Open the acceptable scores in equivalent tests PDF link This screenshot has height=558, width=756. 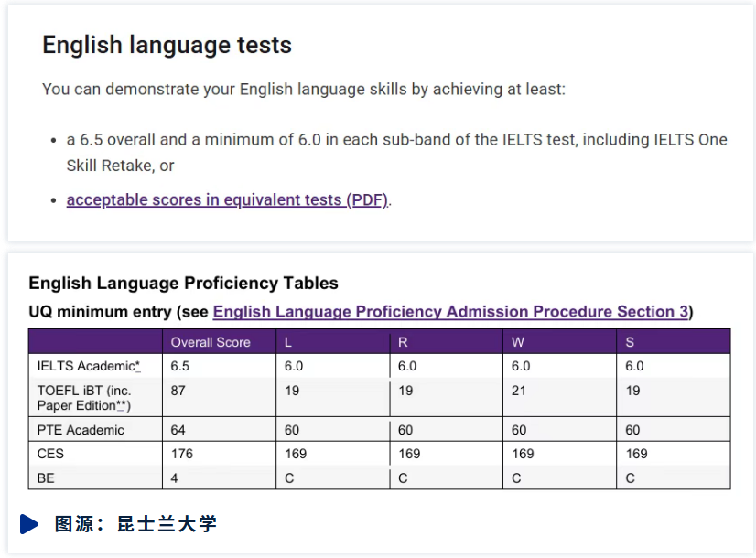[x=228, y=200]
